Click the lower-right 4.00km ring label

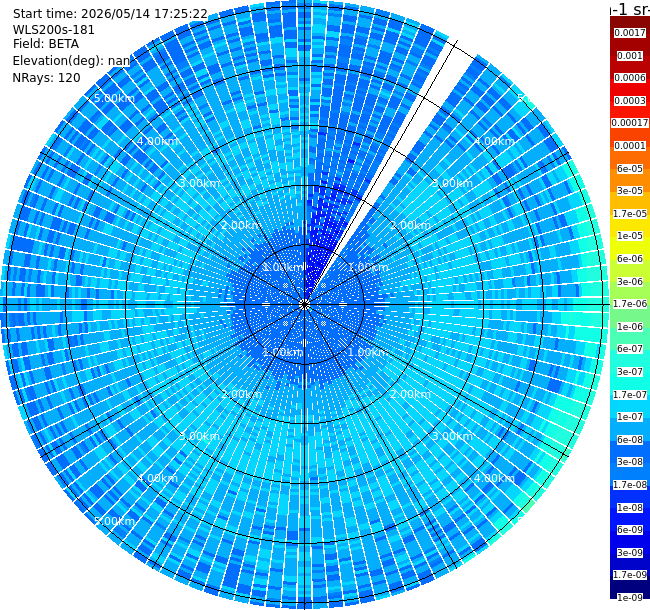[x=494, y=478]
